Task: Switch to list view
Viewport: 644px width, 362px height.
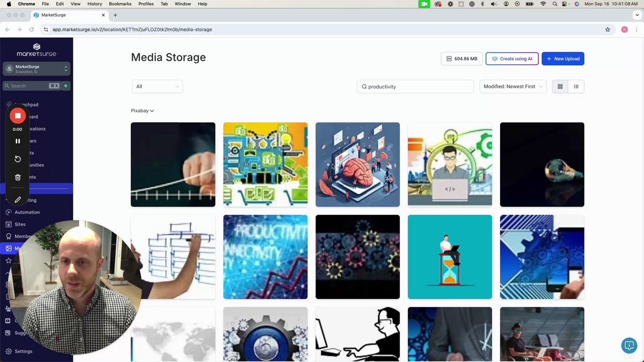Action: coord(576,86)
